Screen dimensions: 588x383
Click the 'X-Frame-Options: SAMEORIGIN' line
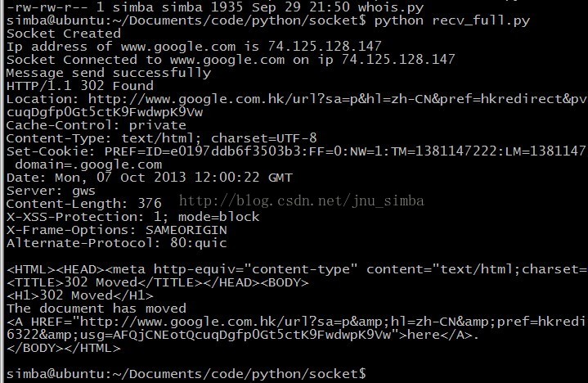click(117, 230)
